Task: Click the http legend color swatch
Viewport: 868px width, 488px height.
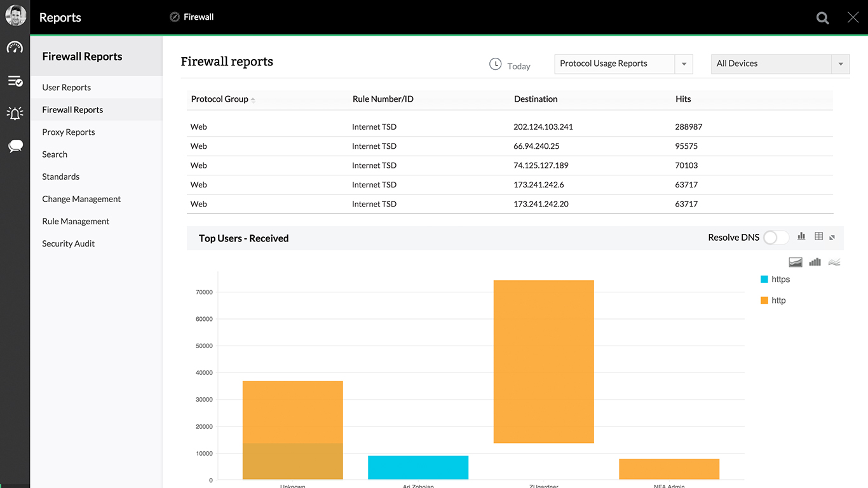Action: tap(764, 300)
